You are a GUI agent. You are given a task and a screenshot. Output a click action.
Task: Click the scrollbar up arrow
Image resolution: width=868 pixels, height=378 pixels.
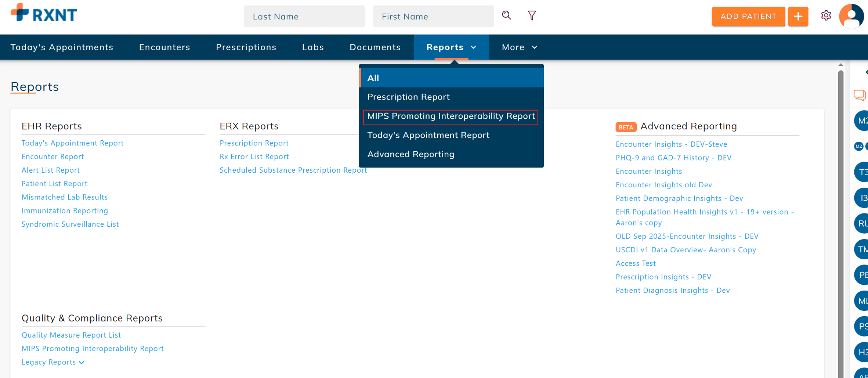[841, 65]
